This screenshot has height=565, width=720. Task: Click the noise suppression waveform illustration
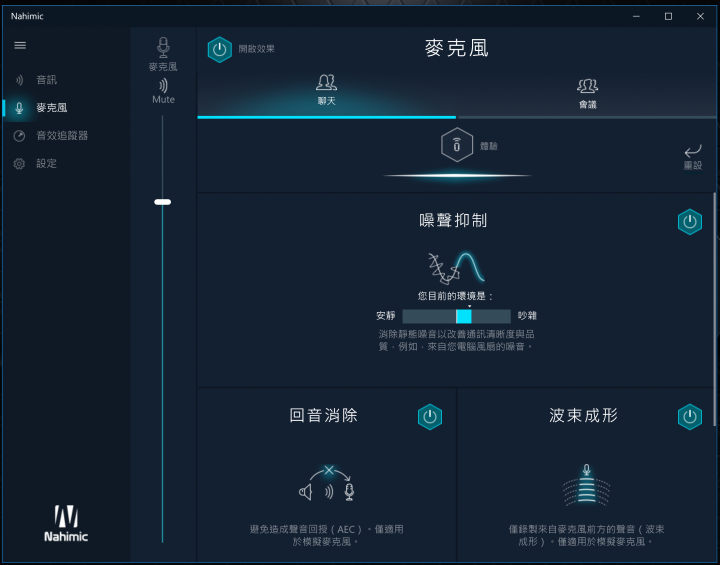pos(456,267)
